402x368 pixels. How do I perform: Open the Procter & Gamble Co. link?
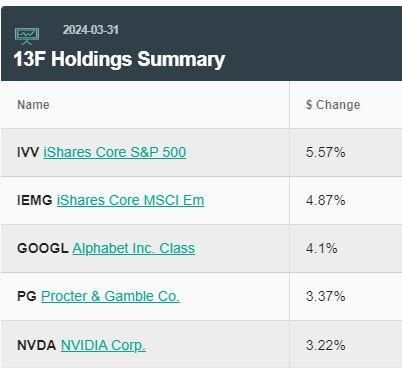(110, 296)
